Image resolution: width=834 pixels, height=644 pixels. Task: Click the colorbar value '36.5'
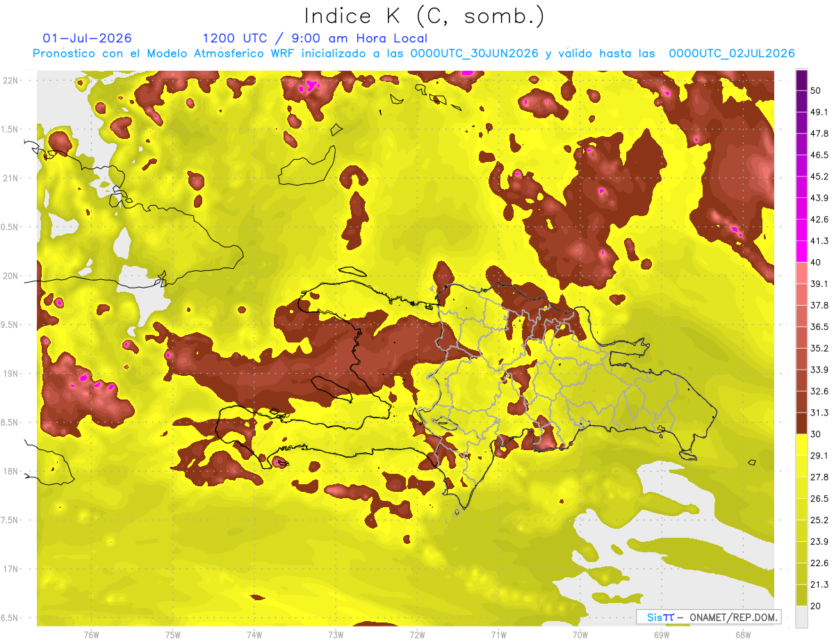point(819,327)
